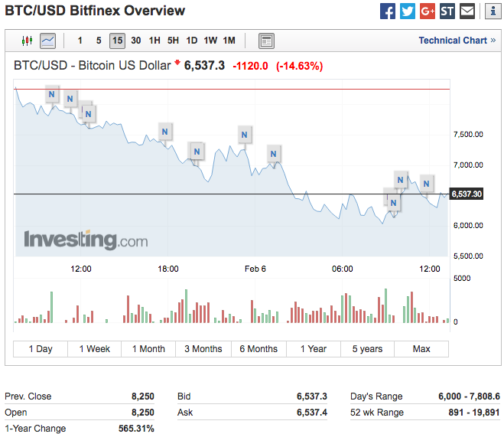Click the Day's Range value
The image size is (504, 434).
point(470,396)
